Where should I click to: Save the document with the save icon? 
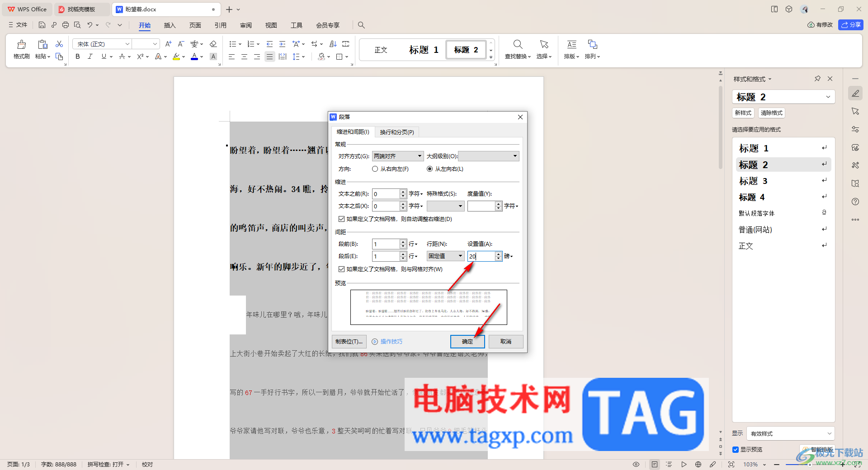tap(42, 25)
